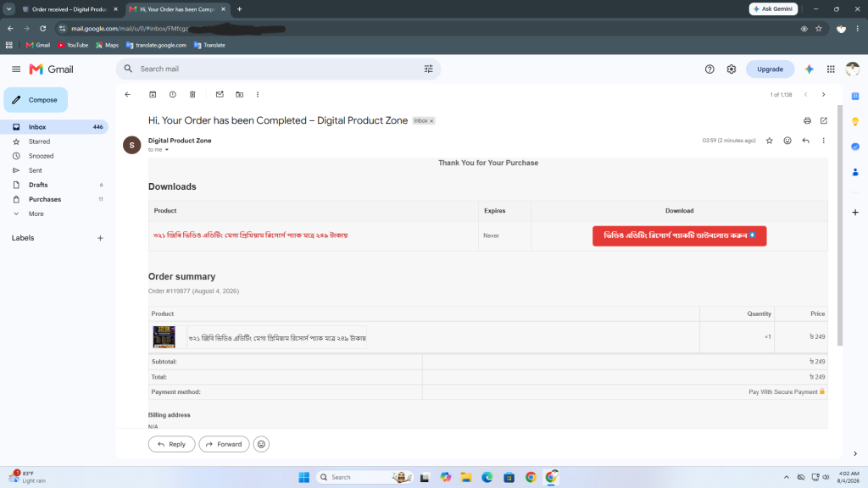Open Gmail main menu hamburger icon
The width and height of the screenshot is (868, 488).
pyautogui.click(x=16, y=69)
